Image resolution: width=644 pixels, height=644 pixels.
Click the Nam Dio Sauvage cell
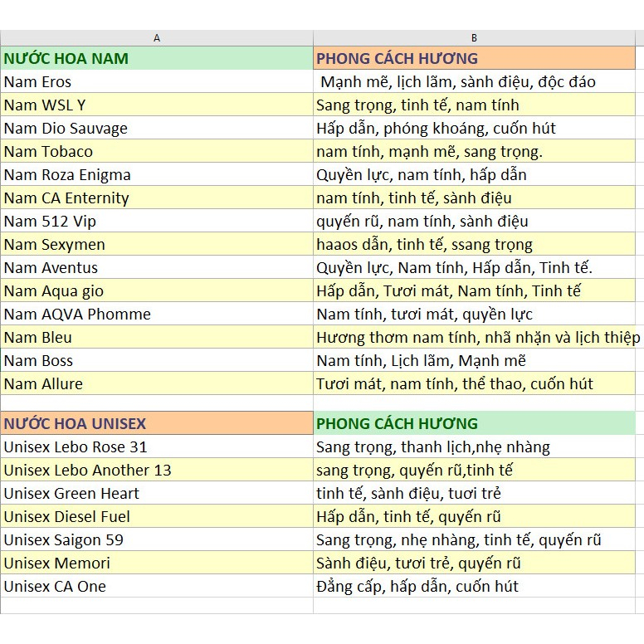pos(157,128)
